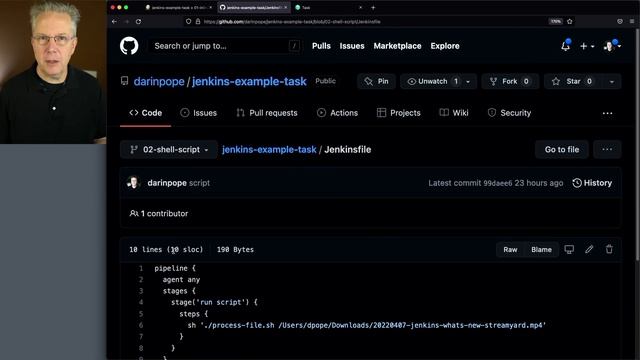
Task: Expand the plus create-new menu
Action: pos(587,46)
